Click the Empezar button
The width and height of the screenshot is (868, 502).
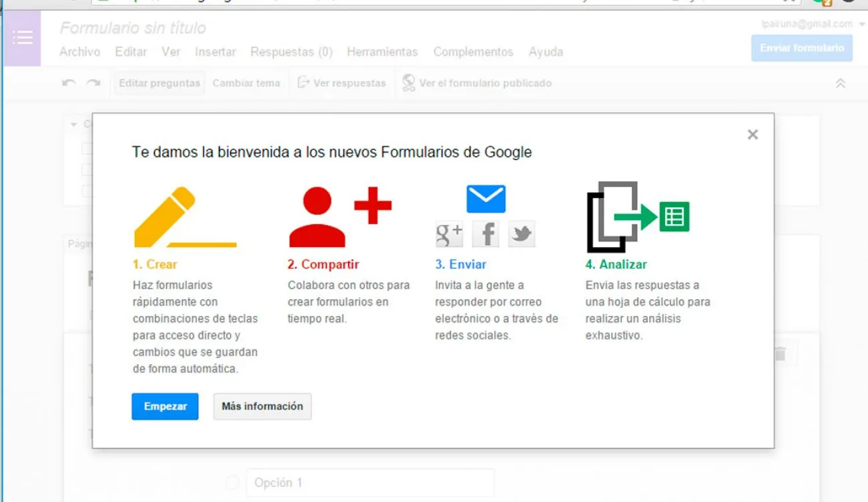[x=165, y=406]
